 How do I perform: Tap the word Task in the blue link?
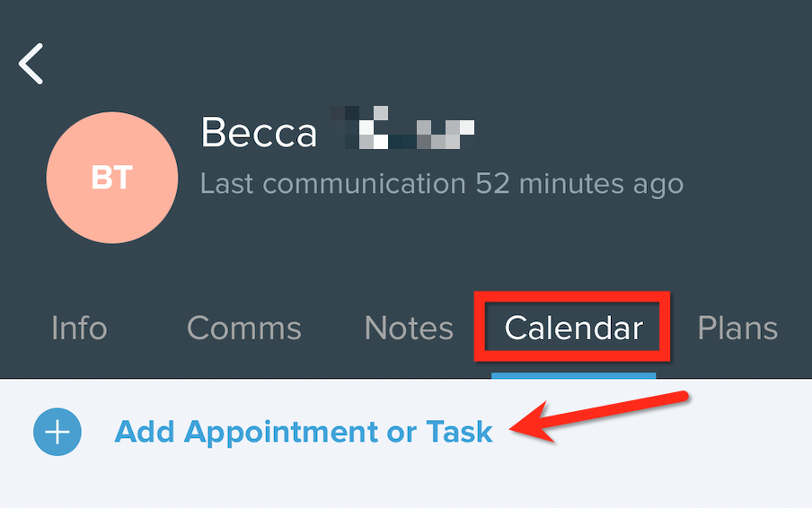coord(459,432)
